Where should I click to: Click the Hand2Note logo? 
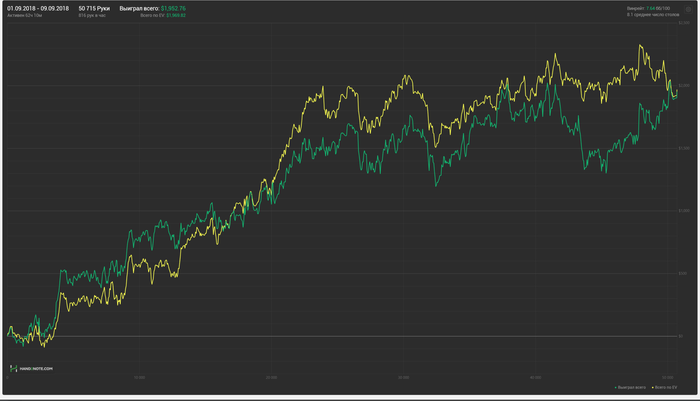pyautogui.click(x=31, y=368)
